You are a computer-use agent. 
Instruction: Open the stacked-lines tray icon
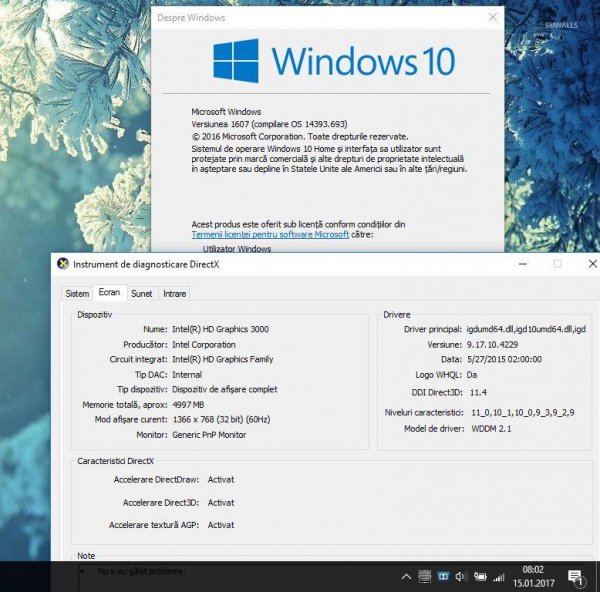coord(425,577)
